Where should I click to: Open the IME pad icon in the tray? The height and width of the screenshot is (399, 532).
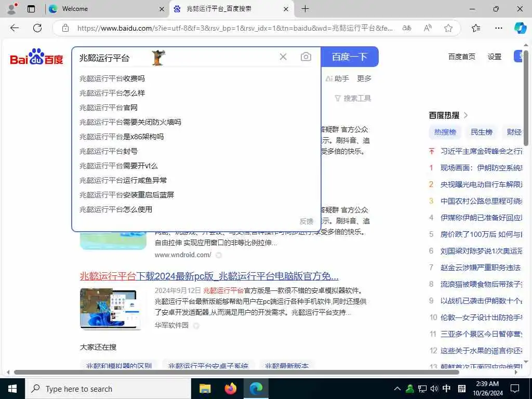[461, 389]
